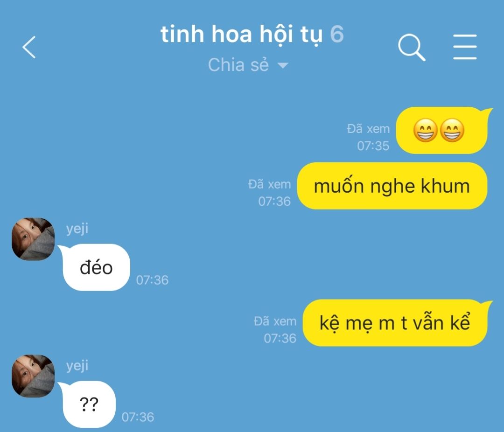Tap the yeji name above ??
Viewport: 504px width, 432px height.
click(x=77, y=366)
